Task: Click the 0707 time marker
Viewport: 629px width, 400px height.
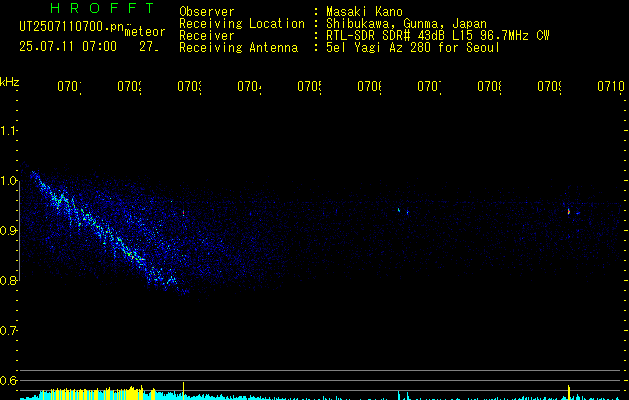Action: tap(429, 86)
